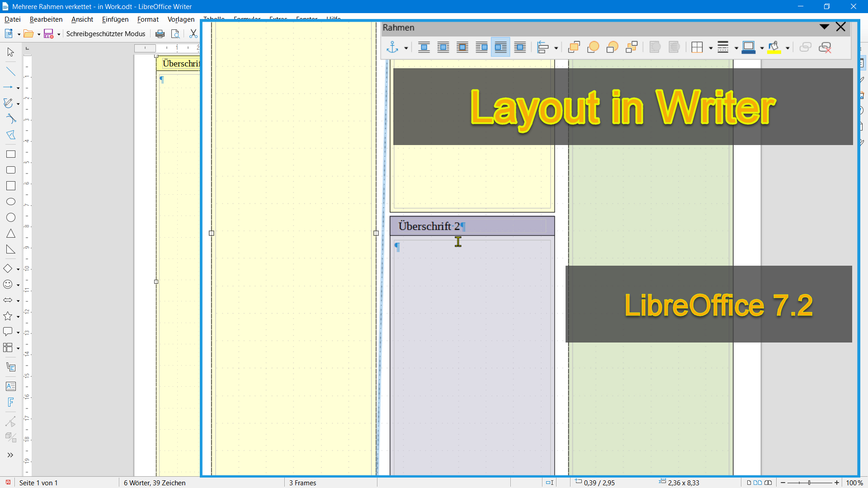Open the anchor options dropdown
Image resolution: width=868 pixels, height=488 pixels.
(x=406, y=47)
